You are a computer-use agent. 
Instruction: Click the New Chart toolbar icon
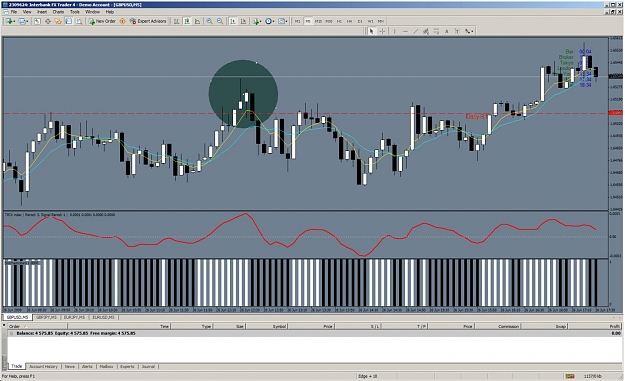(10, 21)
